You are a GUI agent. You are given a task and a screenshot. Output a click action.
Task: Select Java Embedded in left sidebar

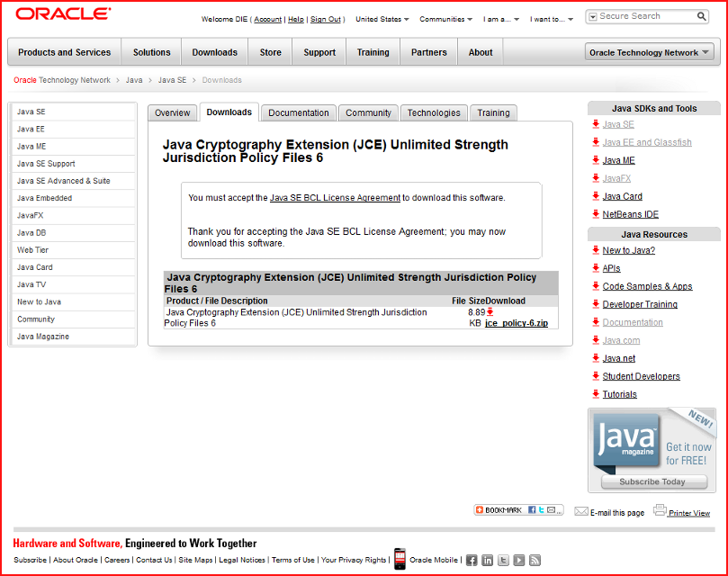pos(74,198)
